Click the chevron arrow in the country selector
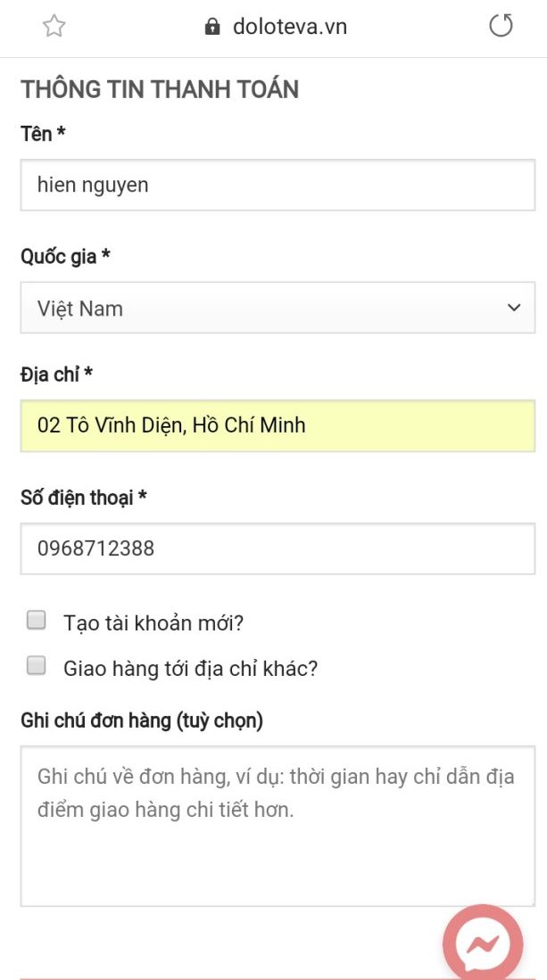This screenshot has height=980, width=547. 514,308
